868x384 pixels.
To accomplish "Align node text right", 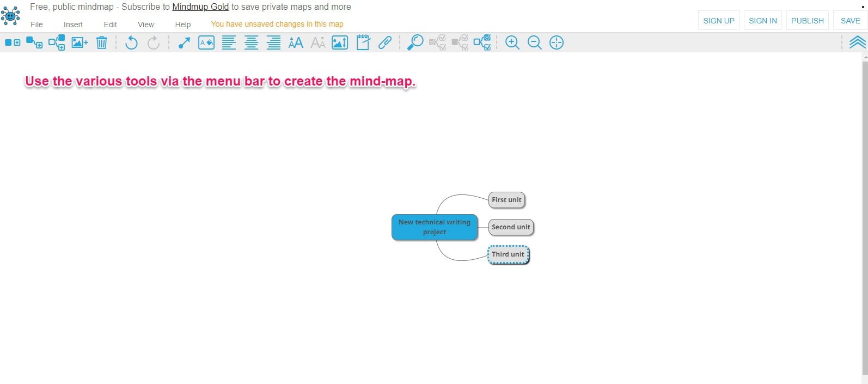I will point(273,42).
